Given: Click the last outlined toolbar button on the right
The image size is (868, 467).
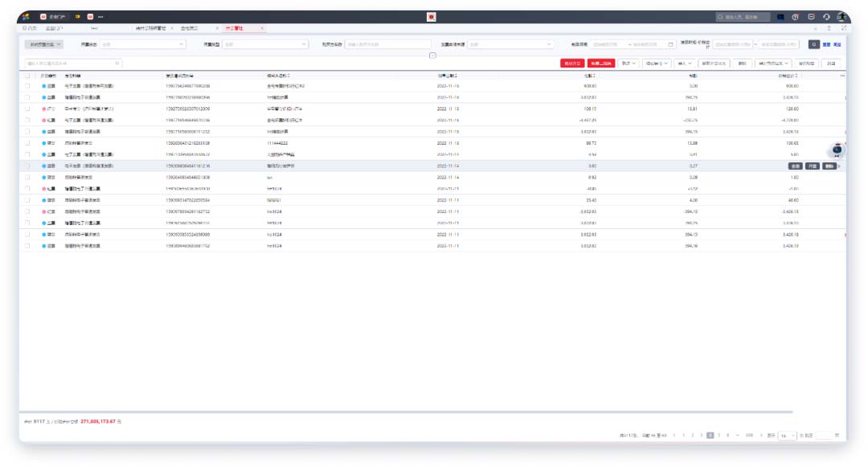Looking at the screenshot, I should pyautogui.click(x=832, y=63).
